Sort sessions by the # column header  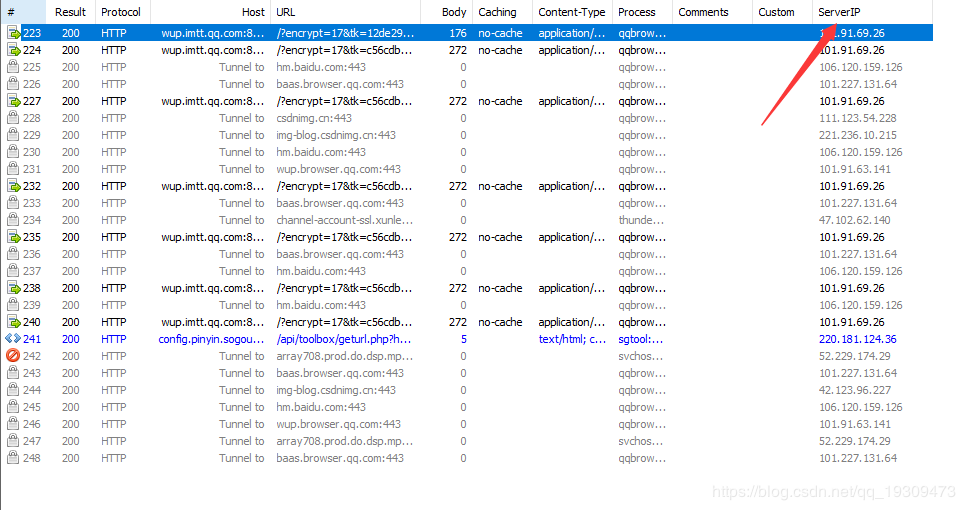(23, 12)
